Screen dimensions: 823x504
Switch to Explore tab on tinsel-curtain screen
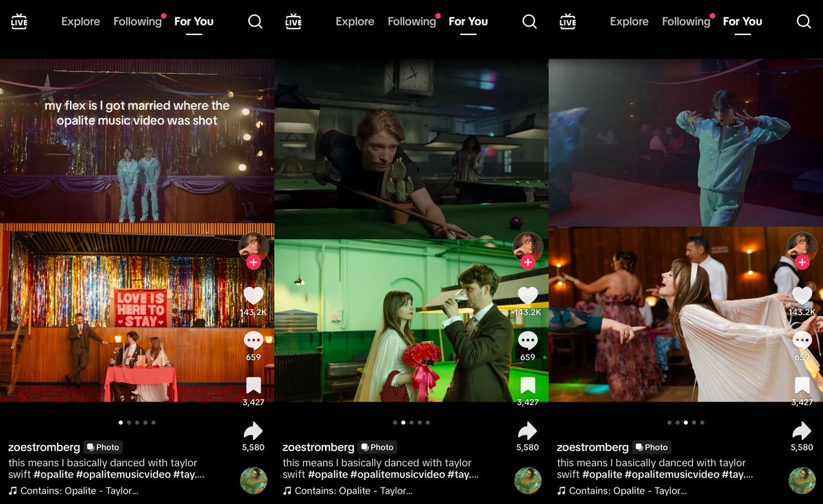click(80, 21)
